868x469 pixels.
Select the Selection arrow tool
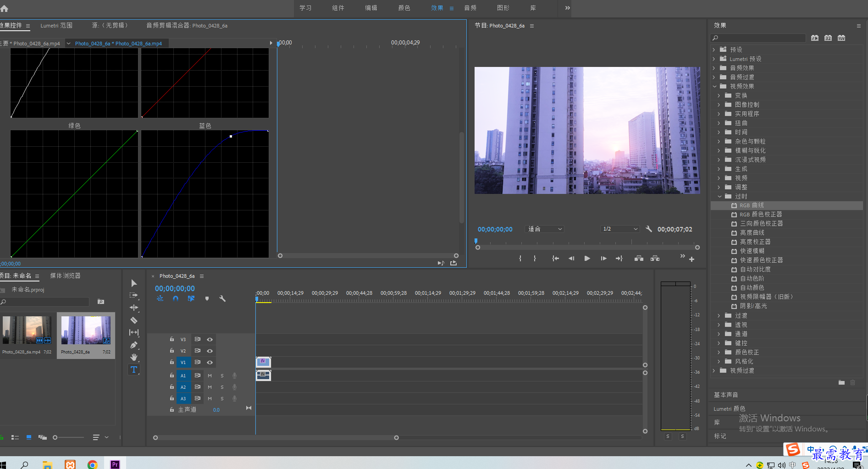(134, 283)
